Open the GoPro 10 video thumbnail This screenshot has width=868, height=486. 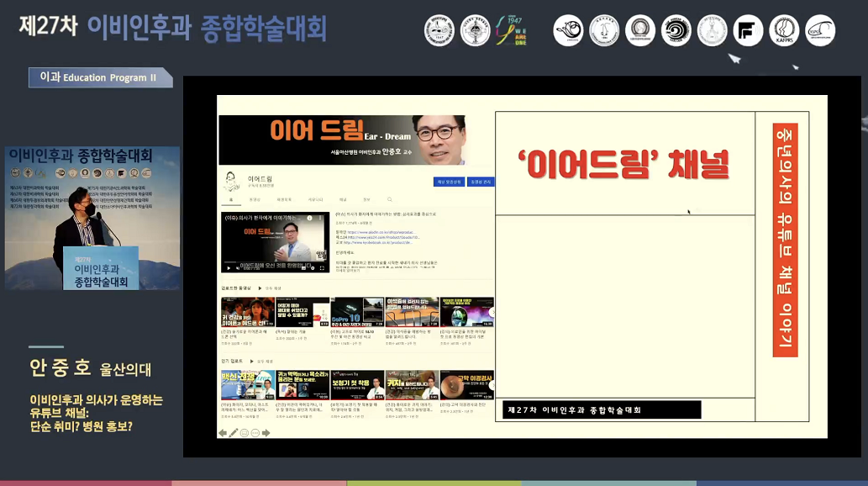[x=357, y=312]
